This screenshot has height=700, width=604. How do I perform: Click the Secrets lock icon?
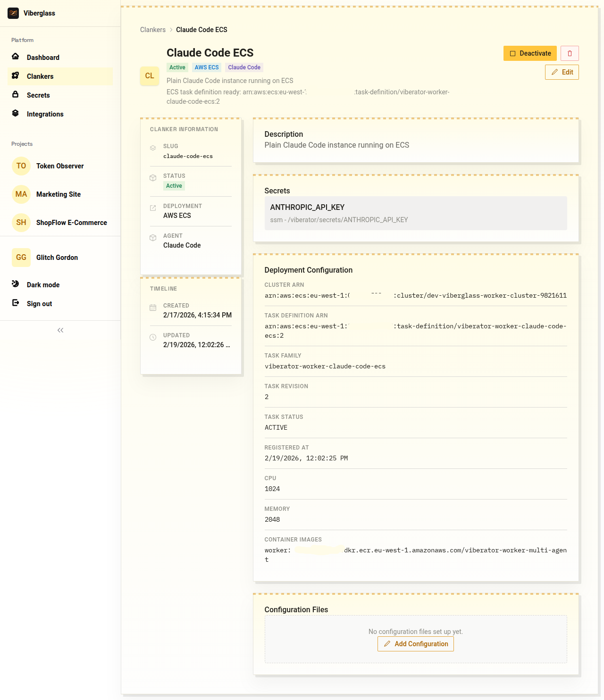[16, 94]
